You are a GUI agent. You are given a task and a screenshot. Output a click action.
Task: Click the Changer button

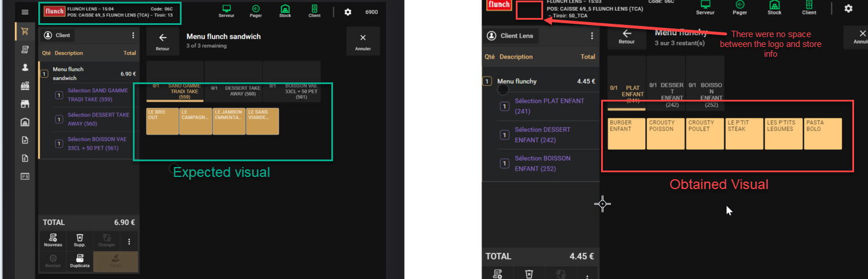106,240
